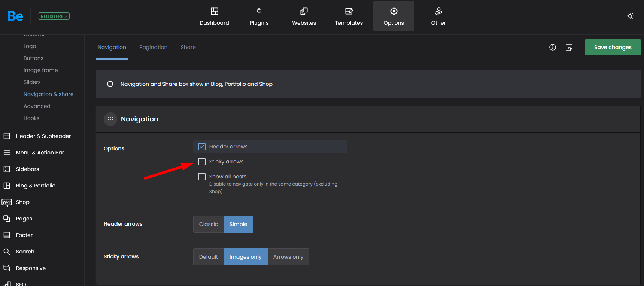Image resolution: width=644 pixels, height=286 pixels.
Task: Open Sliders settings in sidebar
Action: (x=32, y=82)
